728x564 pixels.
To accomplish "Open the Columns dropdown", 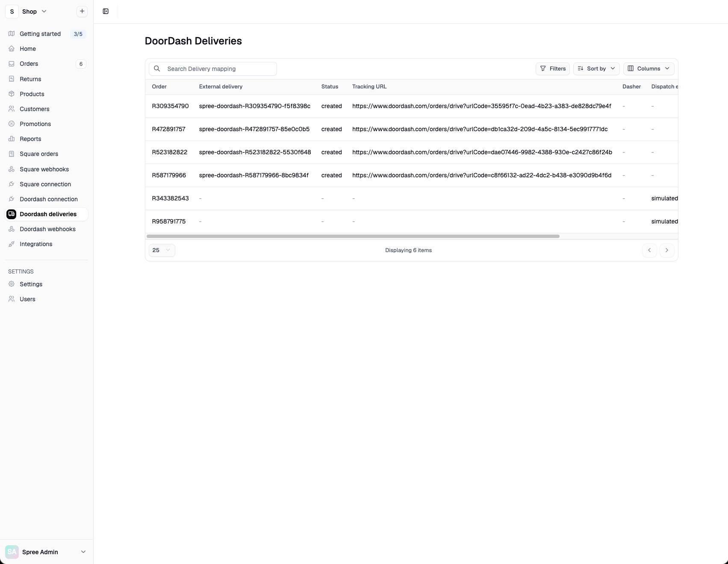I will (649, 69).
